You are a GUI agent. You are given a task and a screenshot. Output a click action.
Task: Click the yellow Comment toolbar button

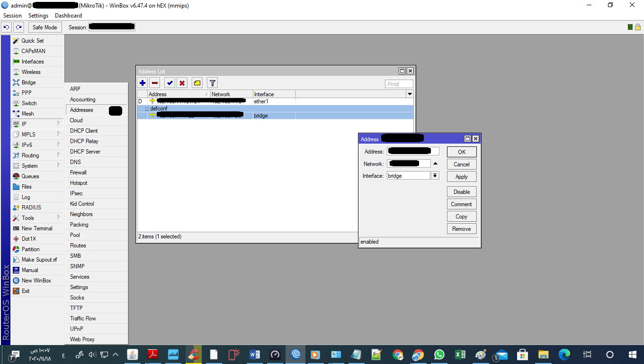point(197,83)
